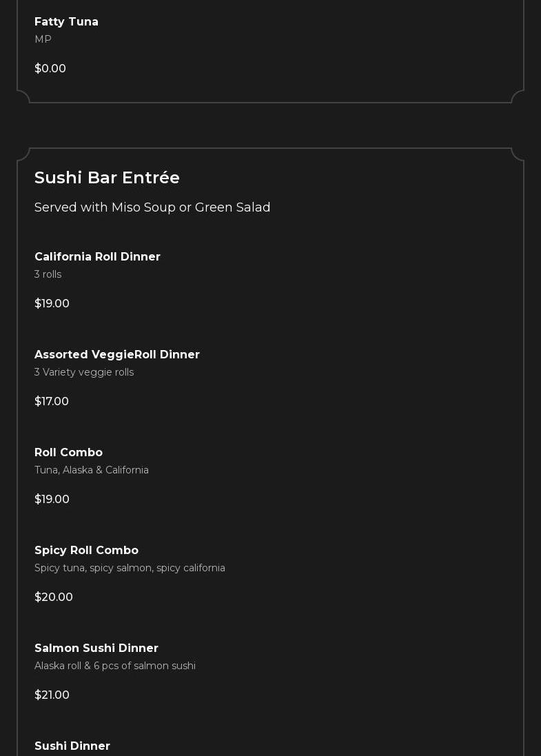The width and height of the screenshot is (541, 756).
Task: Open the Sushi Dinner item
Action: click(72, 746)
